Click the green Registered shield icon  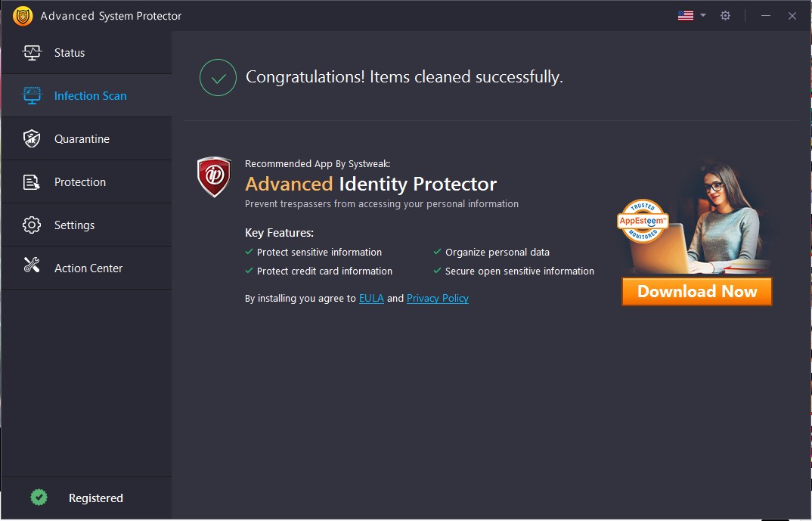click(x=39, y=497)
